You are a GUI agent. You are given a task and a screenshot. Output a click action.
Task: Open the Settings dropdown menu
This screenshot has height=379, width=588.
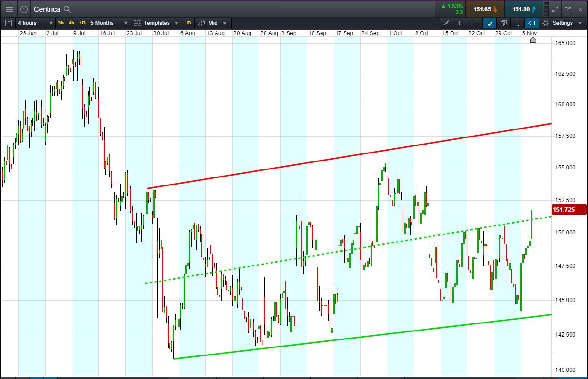pos(562,23)
